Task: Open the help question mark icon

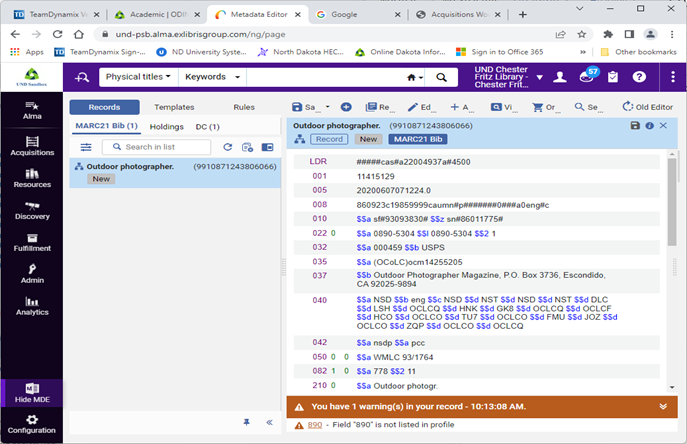Action: tap(639, 77)
